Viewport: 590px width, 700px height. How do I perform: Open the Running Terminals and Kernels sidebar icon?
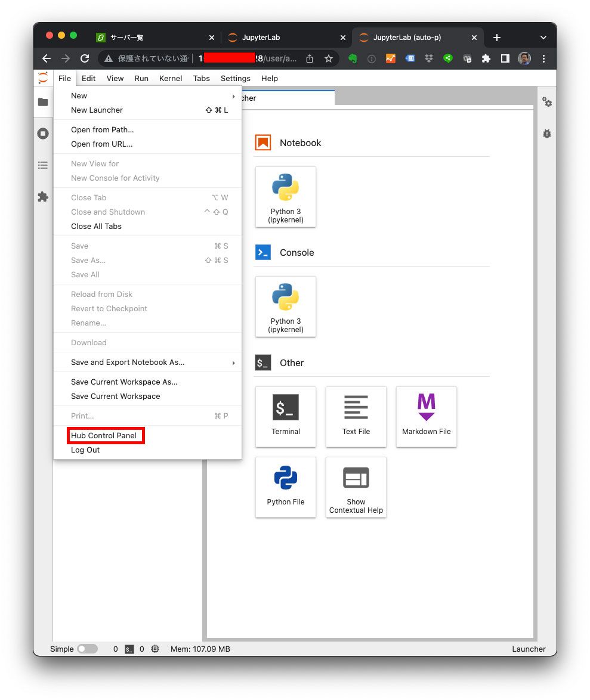coord(43,134)
